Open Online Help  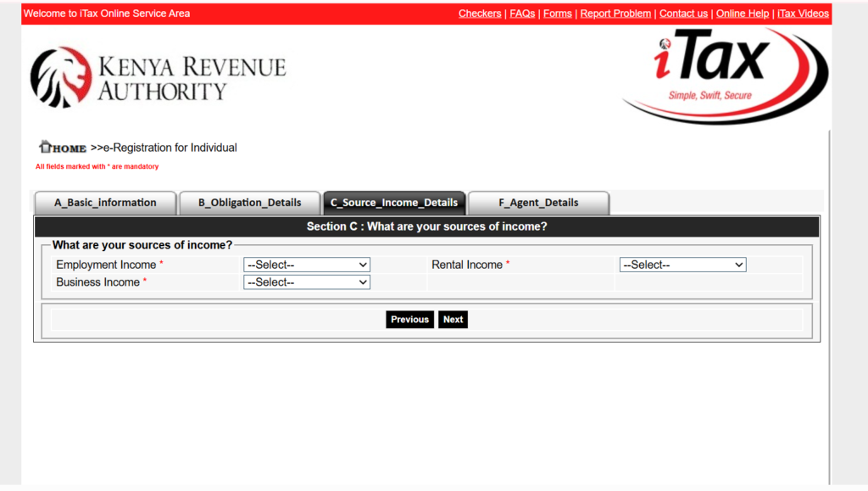click(x=743, y=13)
